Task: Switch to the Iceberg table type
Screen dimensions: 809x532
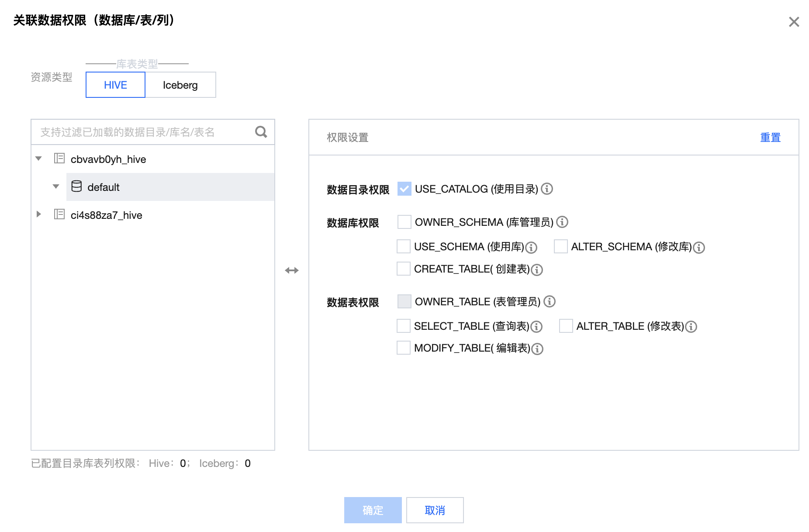Action: (180, 85)
